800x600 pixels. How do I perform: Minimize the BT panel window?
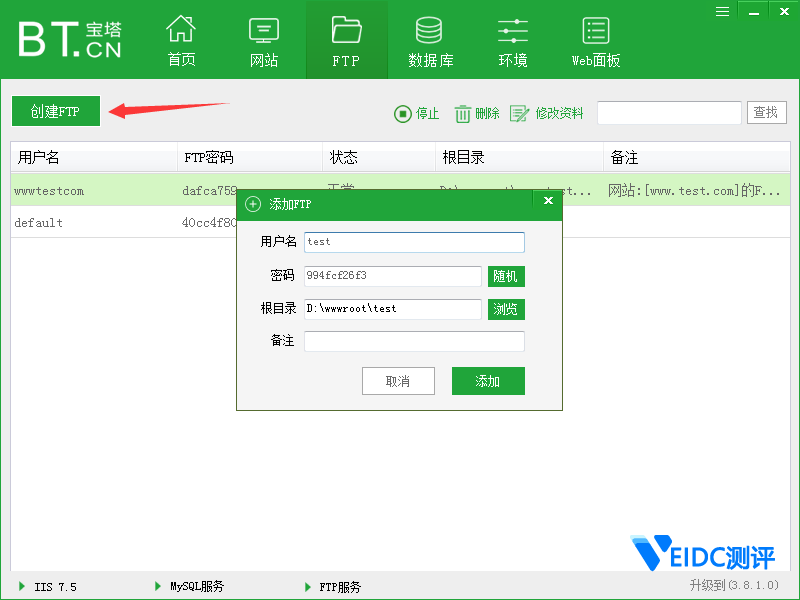point(754,11)
